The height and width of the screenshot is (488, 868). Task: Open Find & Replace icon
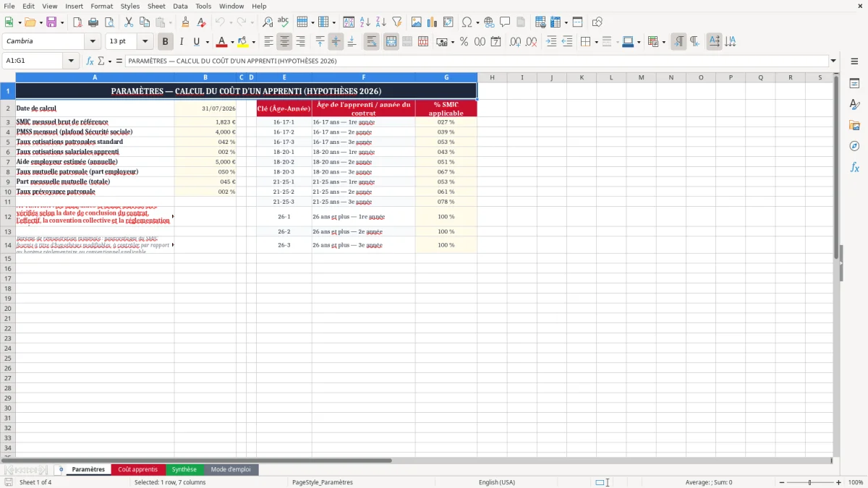(268, 22)
